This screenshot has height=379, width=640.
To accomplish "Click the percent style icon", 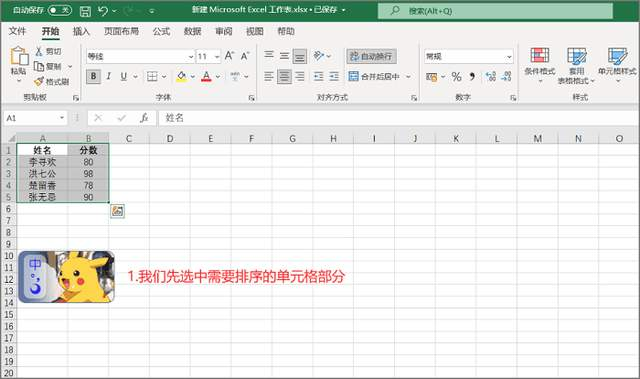I will pyautogui.click(x=456, y=76).
